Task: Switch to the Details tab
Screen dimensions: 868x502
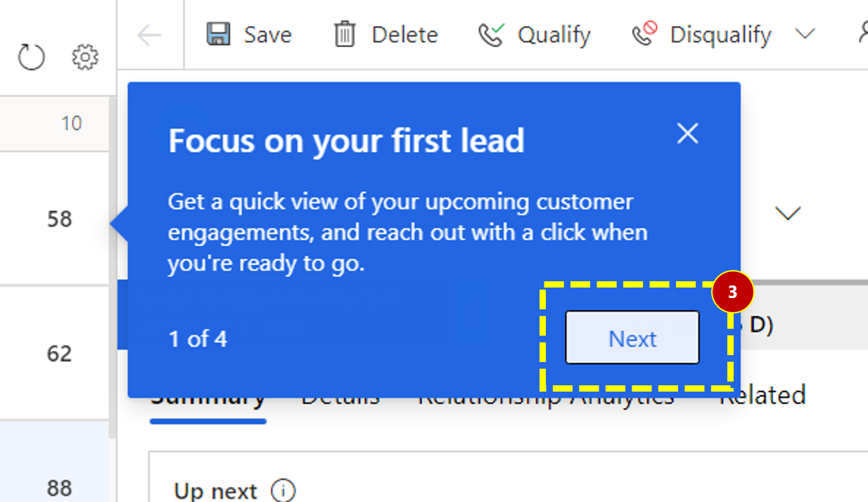Action: 340,395
